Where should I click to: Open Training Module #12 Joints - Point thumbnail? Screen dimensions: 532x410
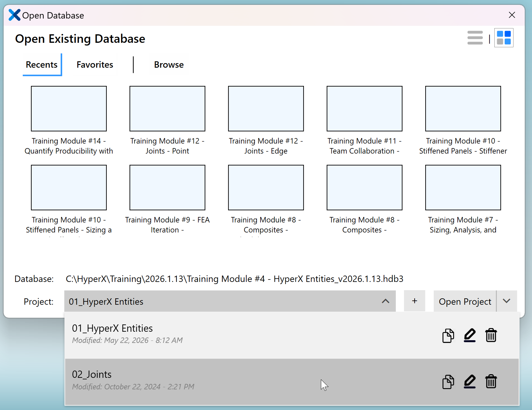coord(167,109)
